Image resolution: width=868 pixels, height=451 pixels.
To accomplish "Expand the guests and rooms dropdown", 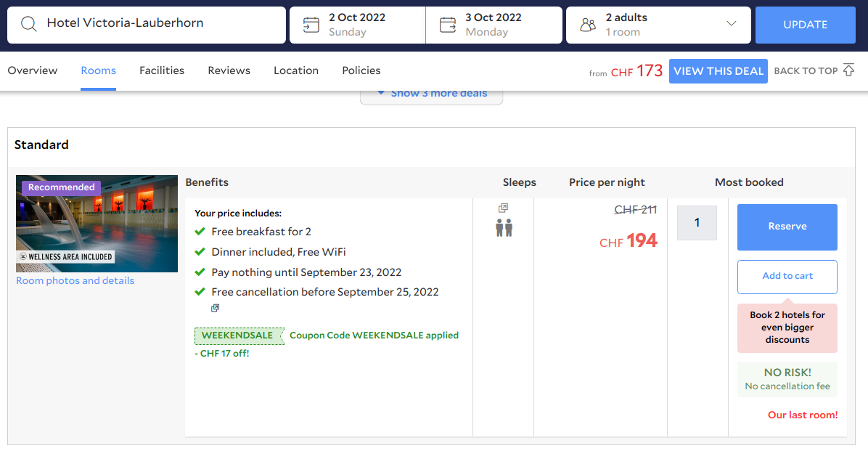I will point(731,24).
